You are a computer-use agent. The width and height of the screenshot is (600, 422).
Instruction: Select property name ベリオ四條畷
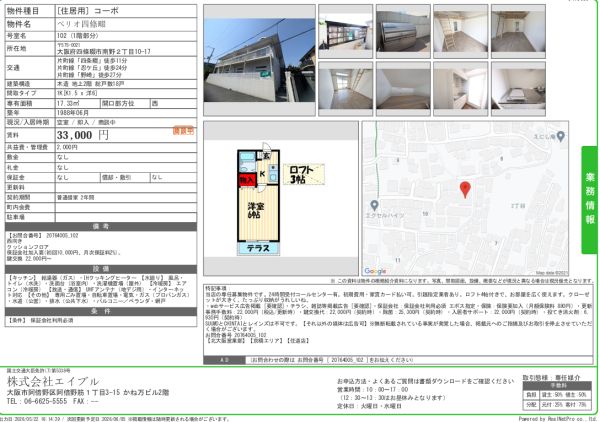[81, 24]
